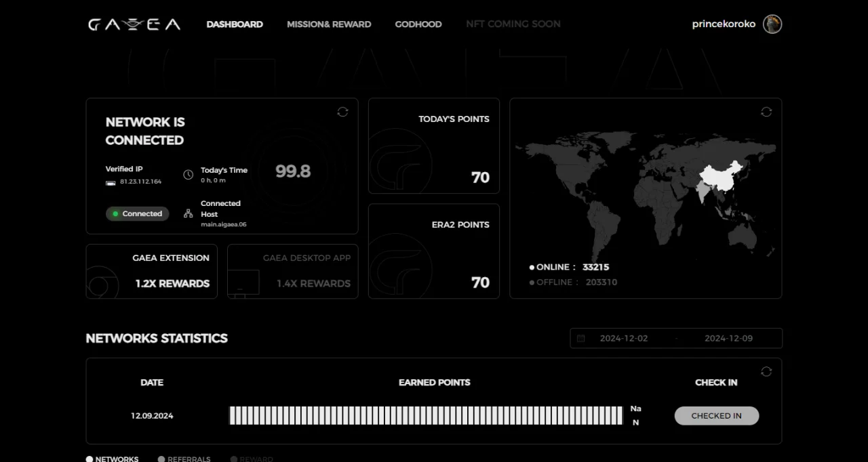Click the Connected Host network icon
Viewport: 868px width, 462px height.
pos(189,213)
